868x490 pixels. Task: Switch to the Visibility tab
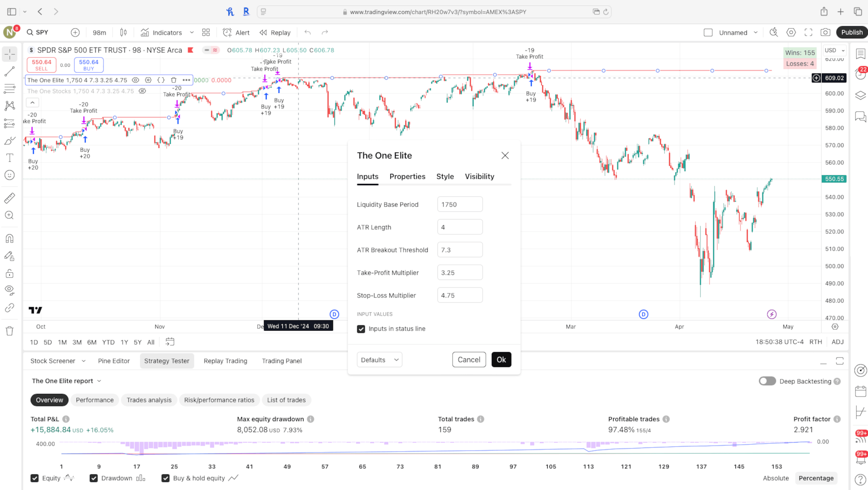[x=479, y=176]
